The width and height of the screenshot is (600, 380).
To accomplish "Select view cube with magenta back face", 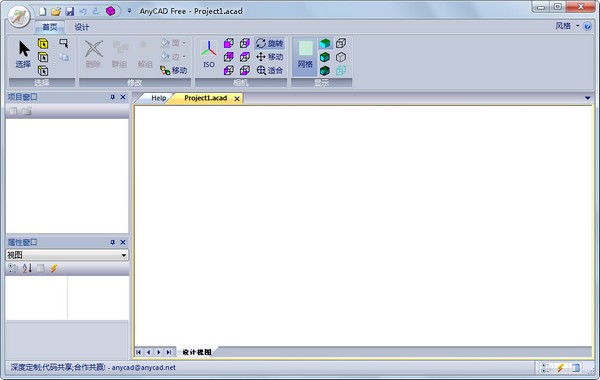I will pyautogui.click(x=229, y=57).
